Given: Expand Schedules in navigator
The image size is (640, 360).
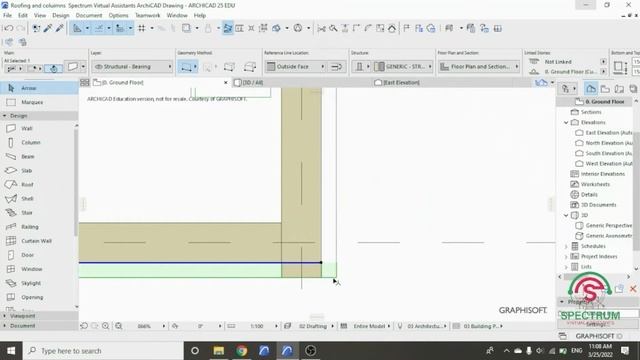Looking at the screenshot, I should 566,246.
